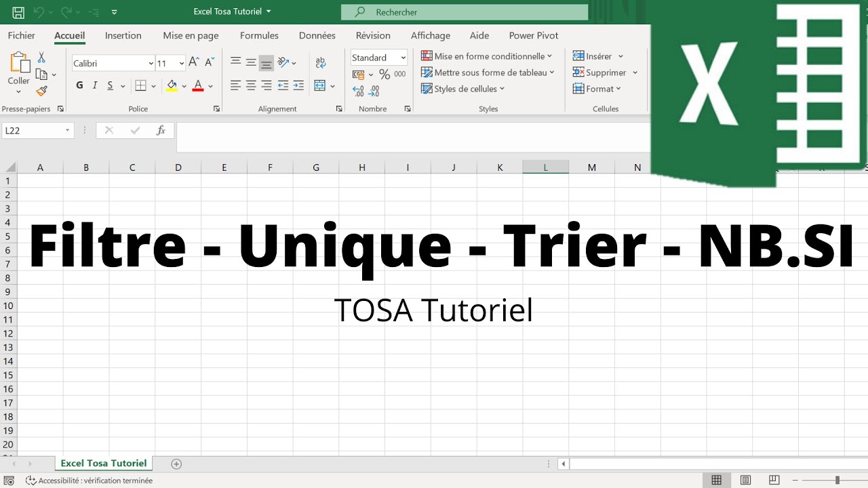This screenshot has width=868, height=488.
Task: Open the Presse-papiers dialog launcher
Action: click(x=60, y=108)
